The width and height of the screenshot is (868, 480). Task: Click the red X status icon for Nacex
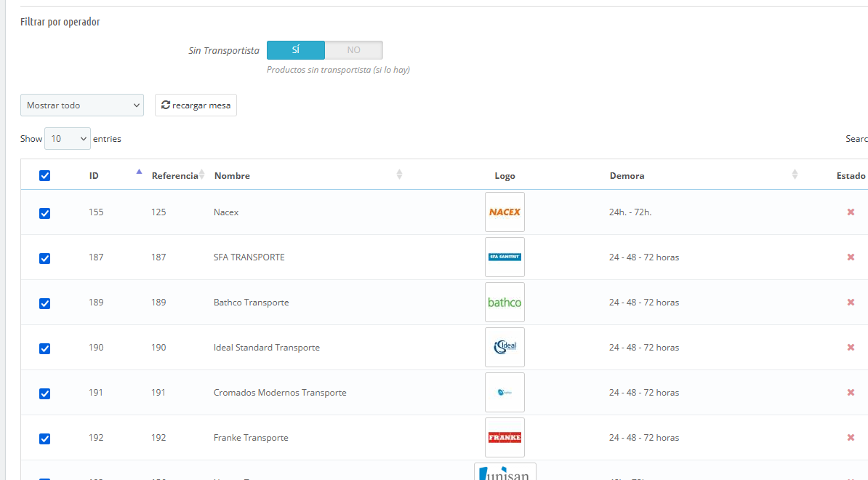[851, 212]
